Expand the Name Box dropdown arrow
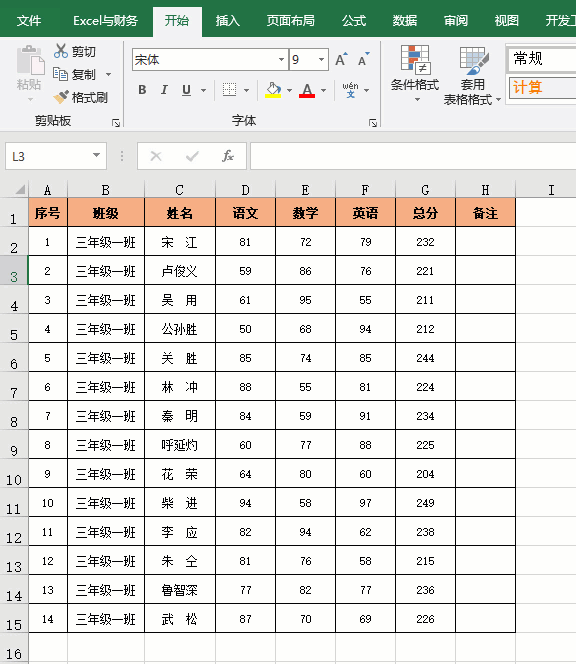The height and width of the screenshot is (664, 576). pyautogui.click(x=97, y=155)
